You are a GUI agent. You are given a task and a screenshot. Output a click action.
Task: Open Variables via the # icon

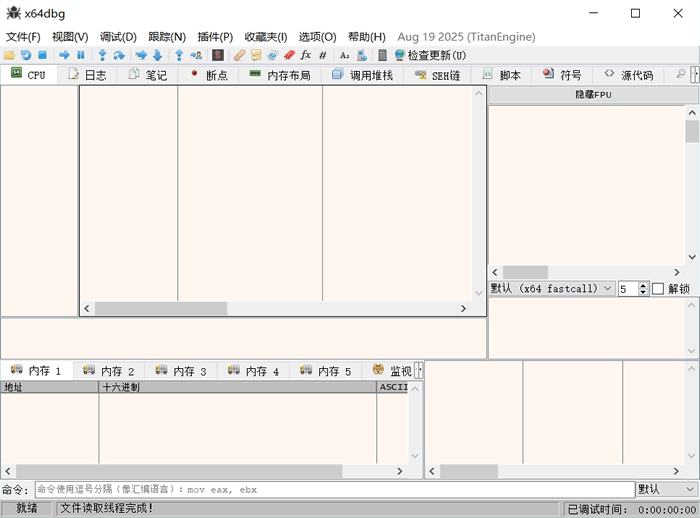tap(323, 55)
